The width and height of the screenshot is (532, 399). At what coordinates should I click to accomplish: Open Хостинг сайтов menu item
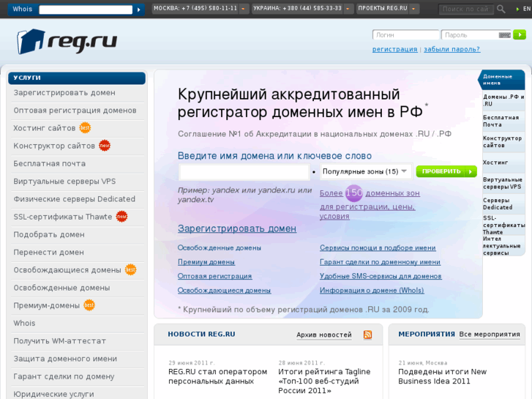(x=45, y=128)
